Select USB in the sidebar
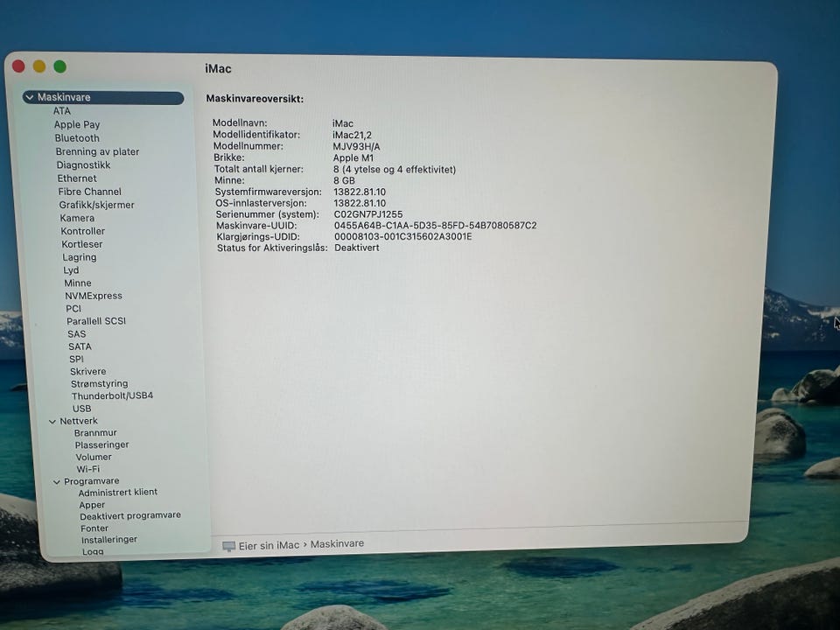840x630 pixels. pos(82,409)
